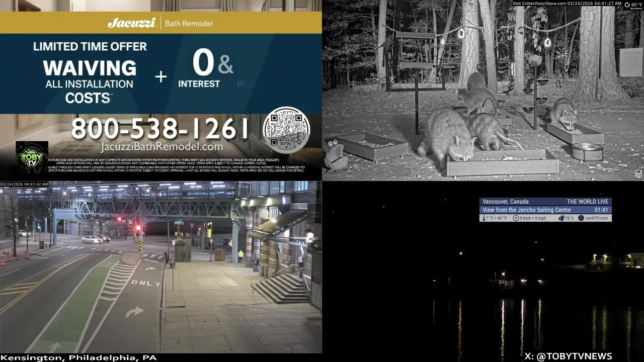Click the earthTV.com text
The image size is (644, 362).
[x=597, y=218]
